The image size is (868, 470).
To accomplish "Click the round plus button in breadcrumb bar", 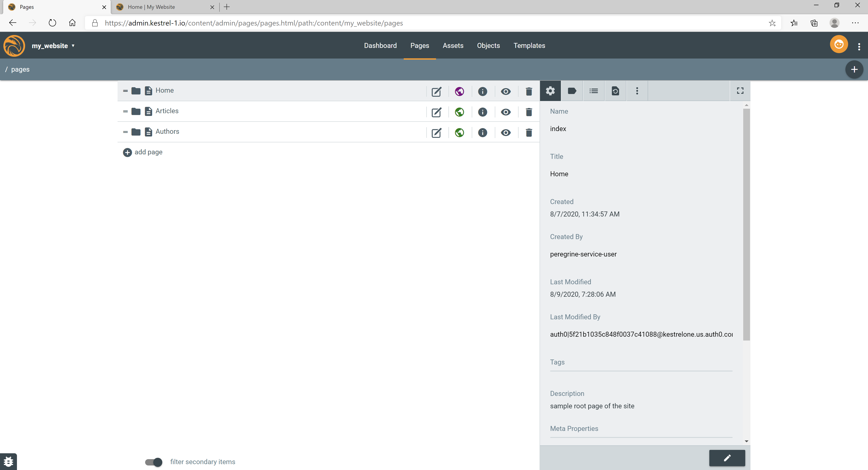I will coord(854,69).
